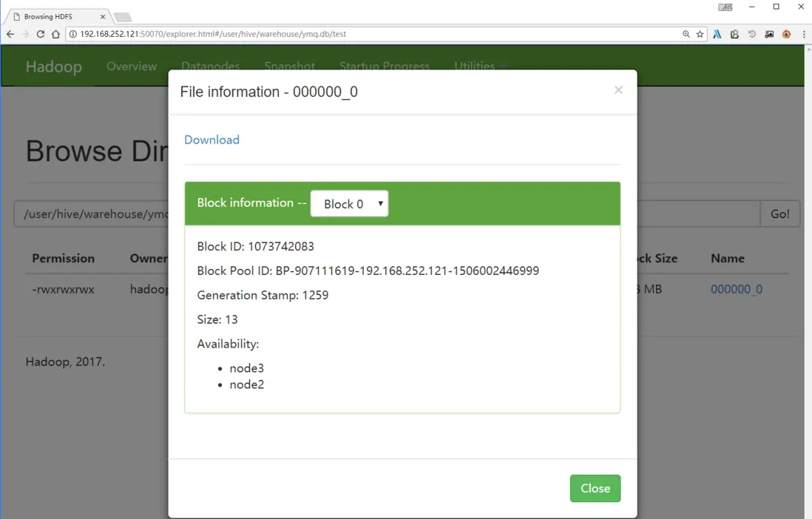Open a new browser tab
The width and height of the screenshot is (812, 519).
click(123, 17)
